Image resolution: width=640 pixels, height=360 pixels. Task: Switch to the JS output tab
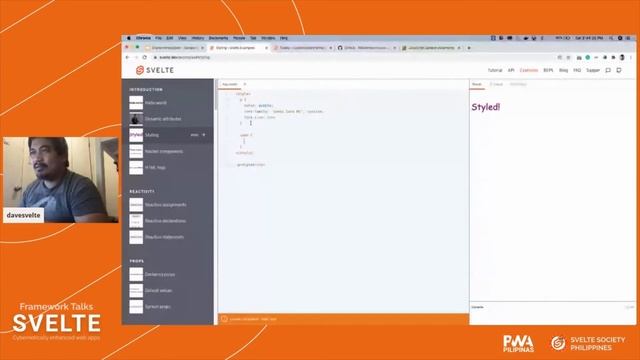pos(496,84)
